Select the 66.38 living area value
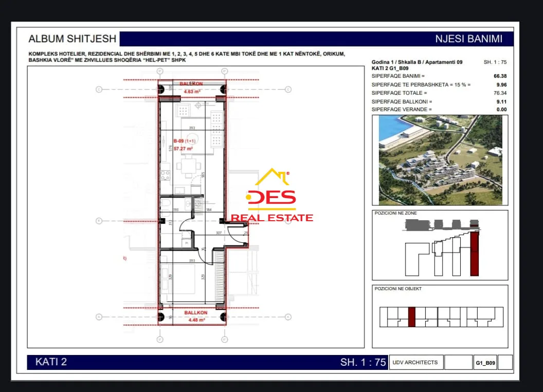The image size is (543, 392). 500,76
